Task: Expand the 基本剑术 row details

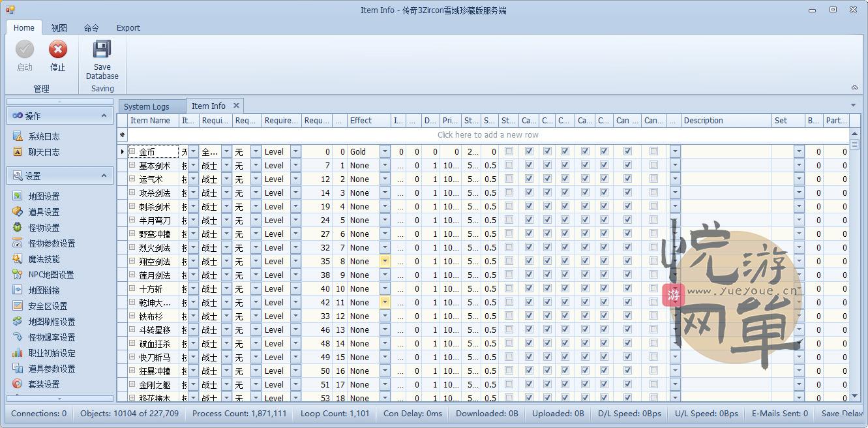Action: [132, 166]
